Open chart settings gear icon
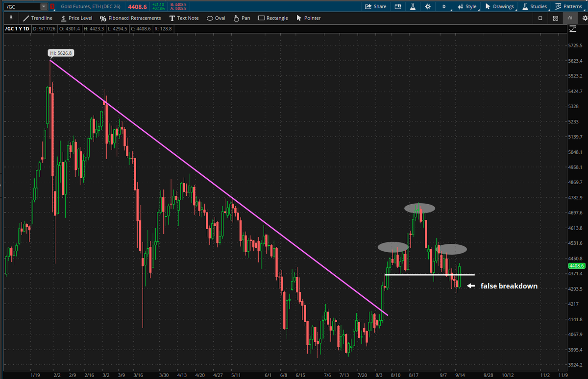 428,6
